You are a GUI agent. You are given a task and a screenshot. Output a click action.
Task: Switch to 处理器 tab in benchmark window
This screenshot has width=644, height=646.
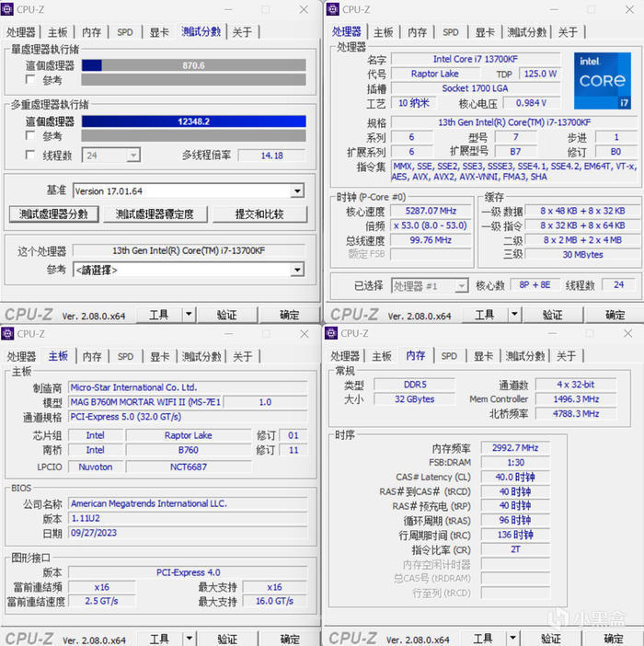[20, 31]
